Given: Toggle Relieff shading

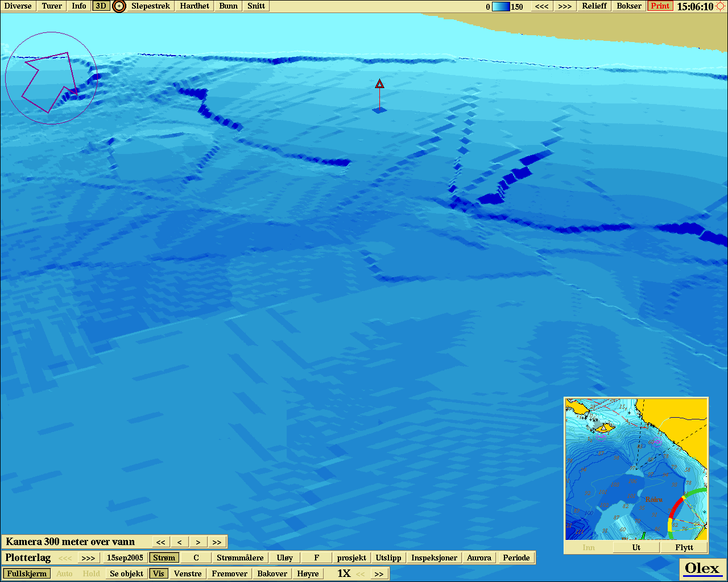Looking at the screenshot, I should (594, 6).
